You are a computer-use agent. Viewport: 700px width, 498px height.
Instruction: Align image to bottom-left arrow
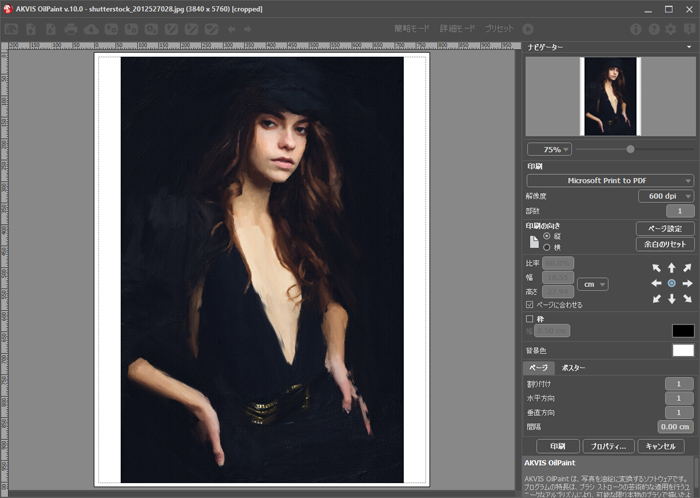(656, 299)
